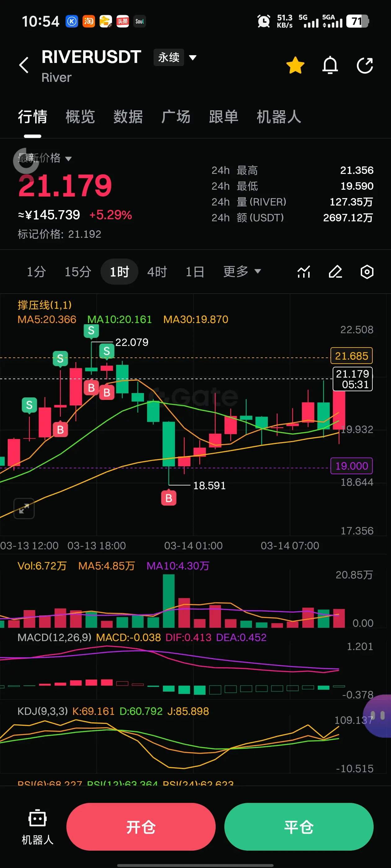Select the 1日 timeframe

click(195, 272)
